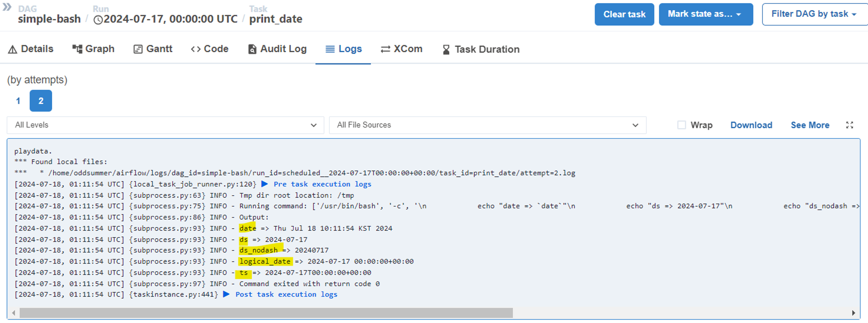Click the Clear task button
868x323 pixels.
coord(624,14)
